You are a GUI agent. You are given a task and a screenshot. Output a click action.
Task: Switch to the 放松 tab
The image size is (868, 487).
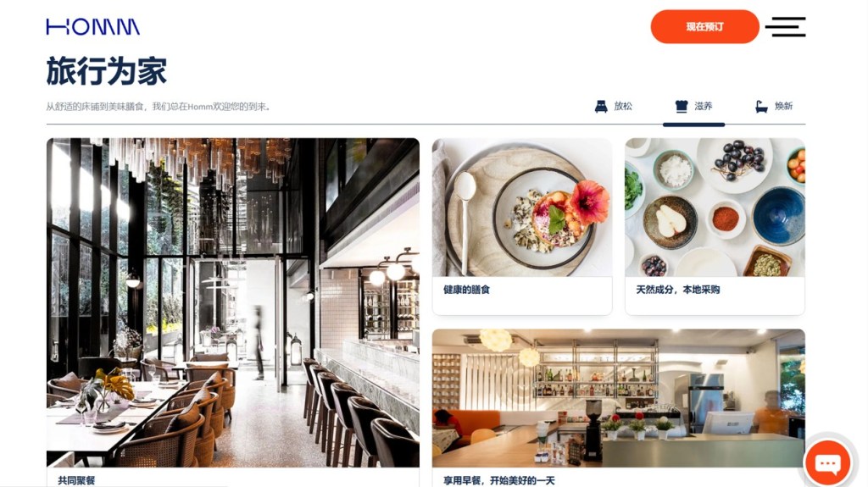point(614,106)
